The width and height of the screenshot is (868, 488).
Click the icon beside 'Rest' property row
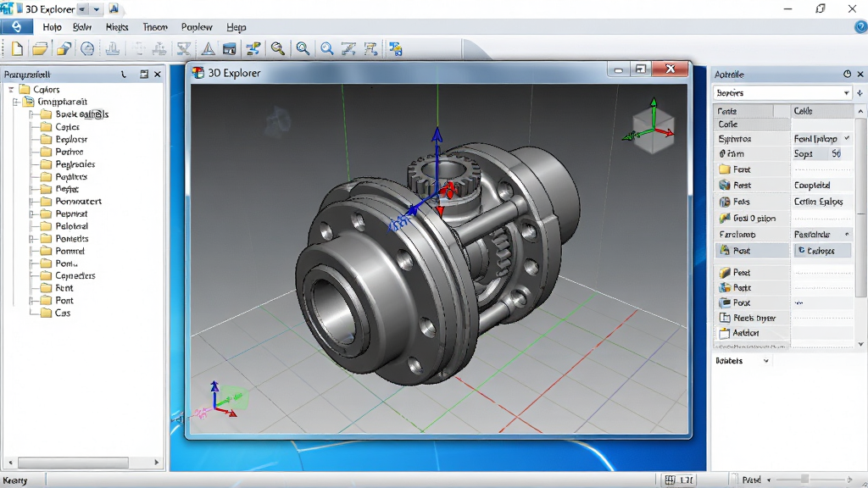click(725, 185)
